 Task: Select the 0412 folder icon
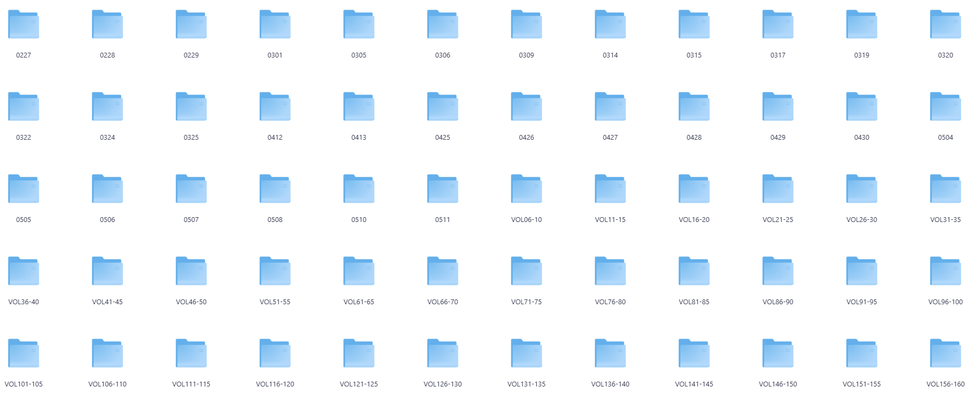(275, 106)
